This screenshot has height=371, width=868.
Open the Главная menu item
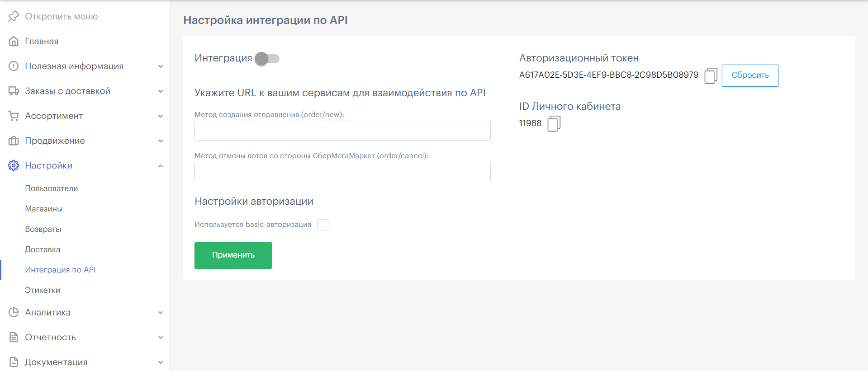tap(42, 41)
